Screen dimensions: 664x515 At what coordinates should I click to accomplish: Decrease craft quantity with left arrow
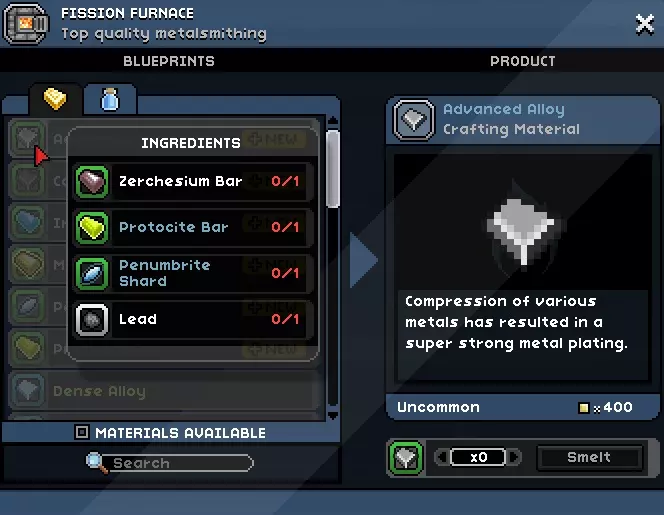[x=442, y=457]
